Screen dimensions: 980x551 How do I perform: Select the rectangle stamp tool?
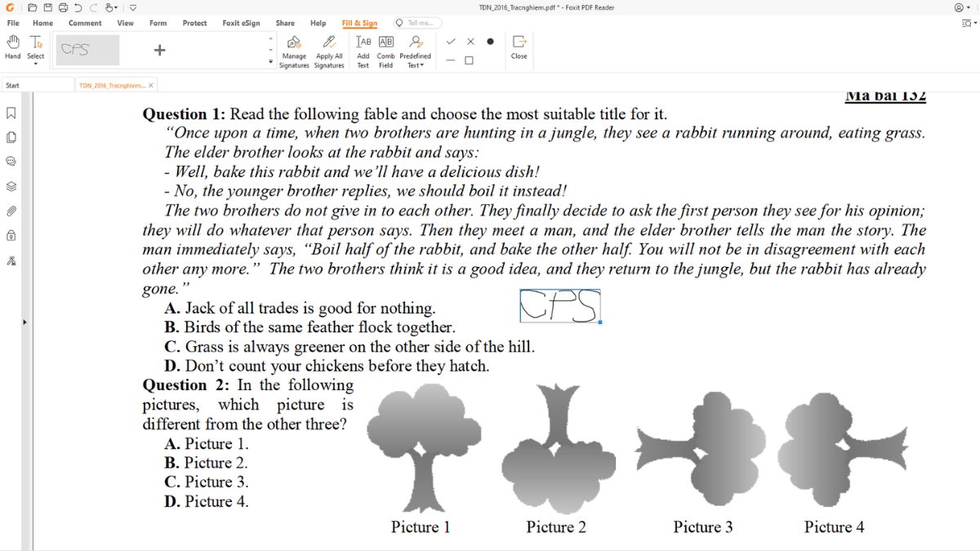[x=470, y=60]
